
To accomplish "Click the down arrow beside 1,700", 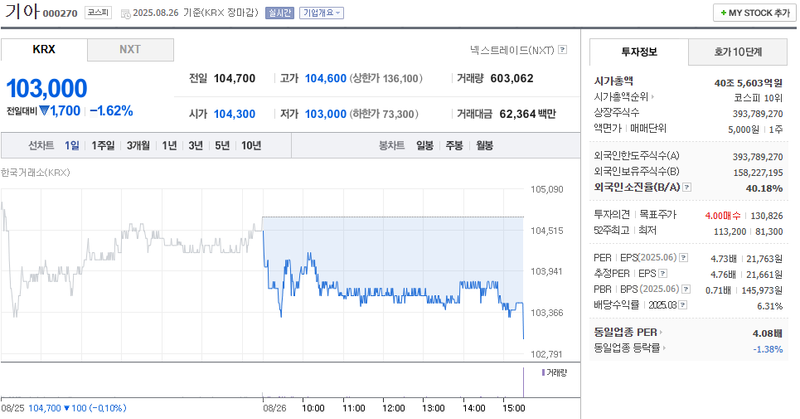I will click(x=44, y=110).
